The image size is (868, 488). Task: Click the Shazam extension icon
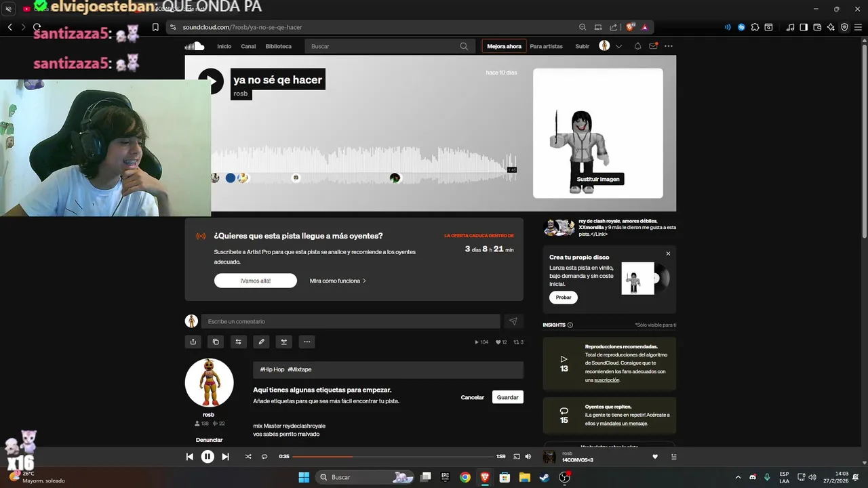[741, 27]
